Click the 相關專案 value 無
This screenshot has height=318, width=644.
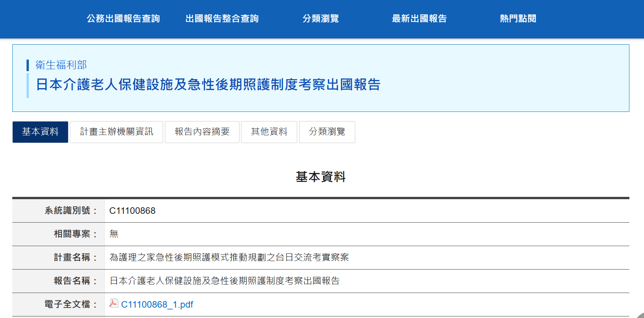point(114,234)
